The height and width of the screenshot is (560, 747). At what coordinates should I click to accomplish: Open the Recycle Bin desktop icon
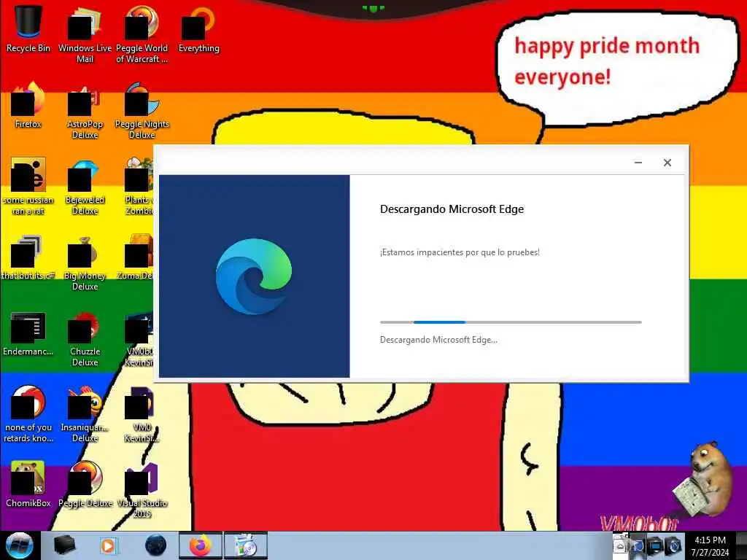28,28
